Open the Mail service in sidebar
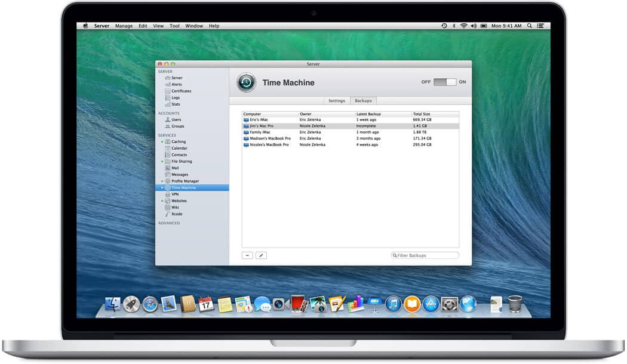 coord(172,168)
